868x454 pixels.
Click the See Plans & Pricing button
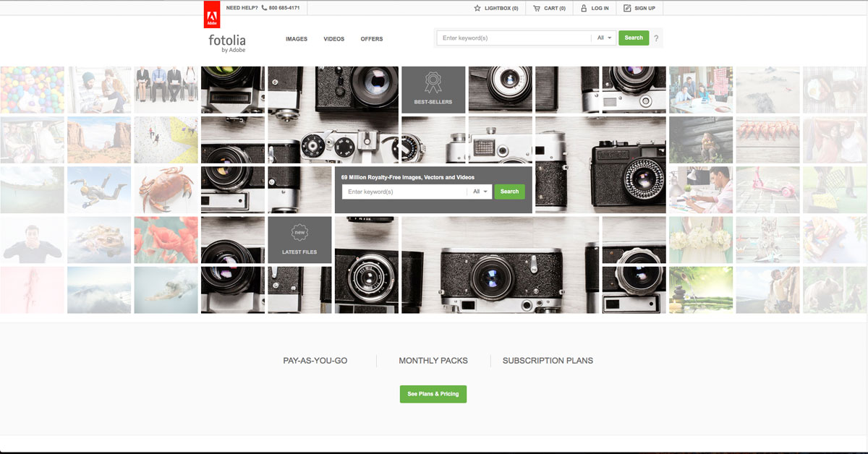coord(433,394)
